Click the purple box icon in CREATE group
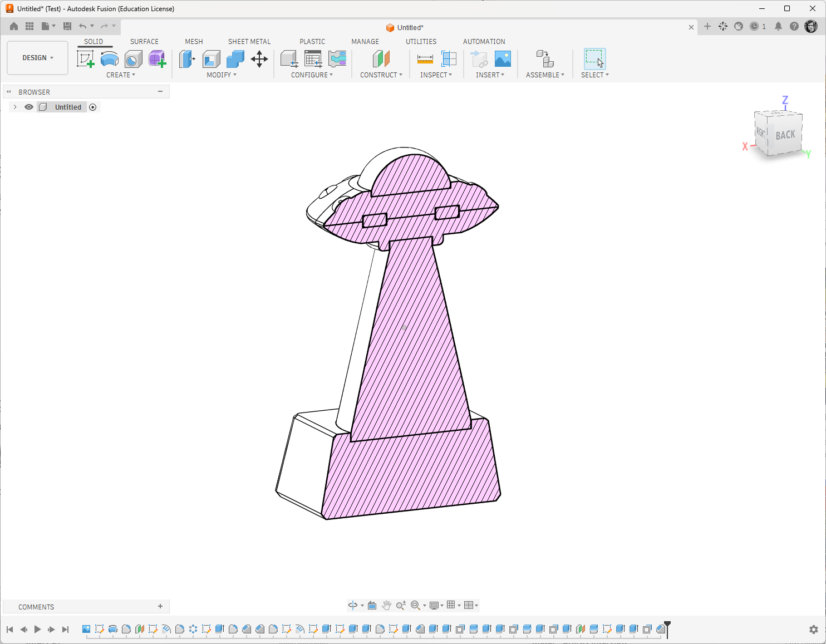This screenshot has height=644, width=826. point(158,58)
